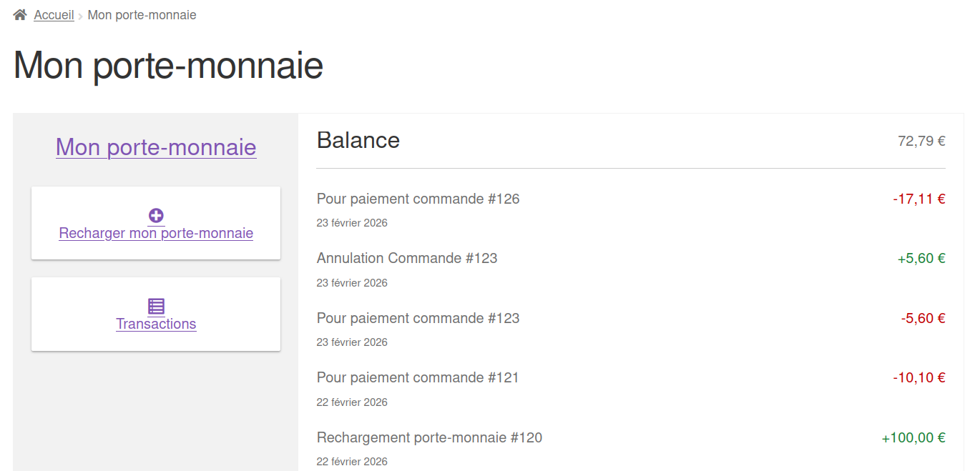Click the large Mon porte-monnaie page heading
980x471 pixels.
(168, 66)
